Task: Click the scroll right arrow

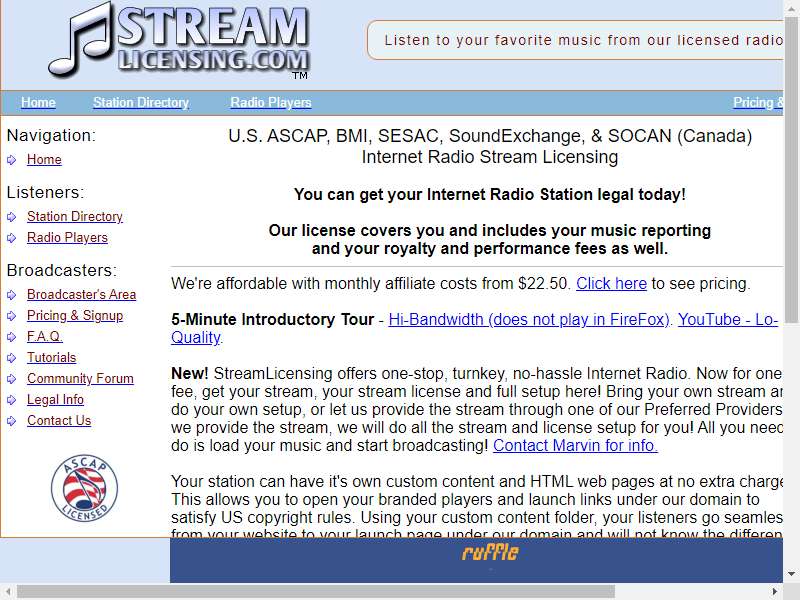Action: click(774, 592)
